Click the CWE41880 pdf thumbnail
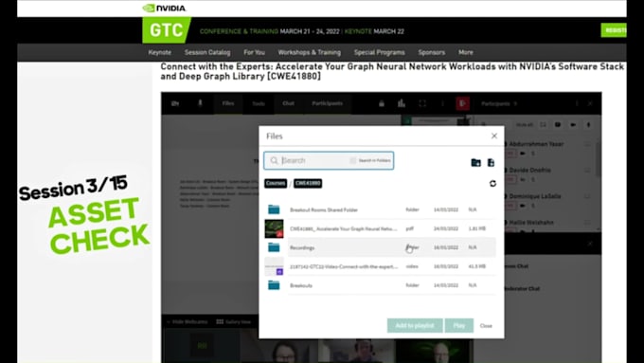The height and width of the screenshot is (363, 644). coord(274,228)
